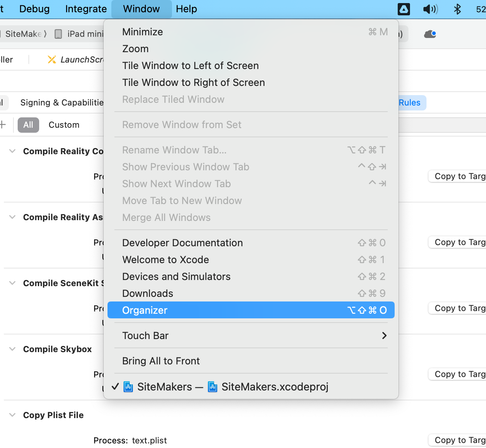This screenshot has width=486, height=448.
Task: Click the triangle app icon in menu bar
Action: (x=404, y=9)
